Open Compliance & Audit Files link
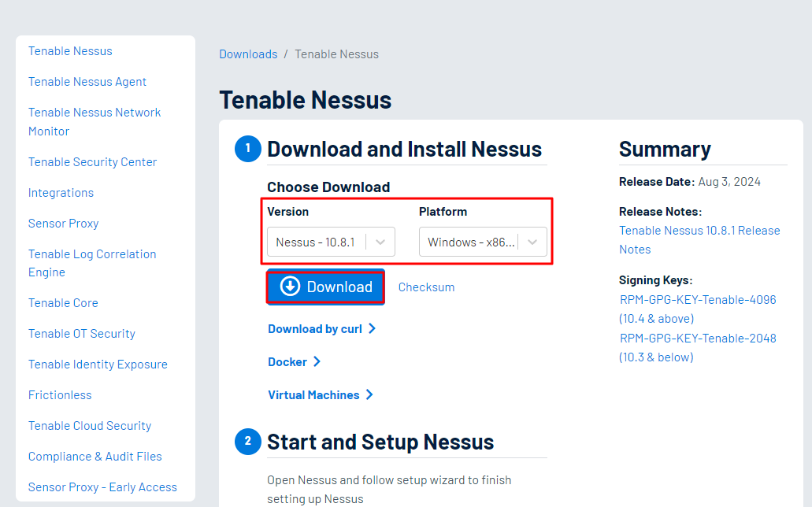 tap(95, 457)
